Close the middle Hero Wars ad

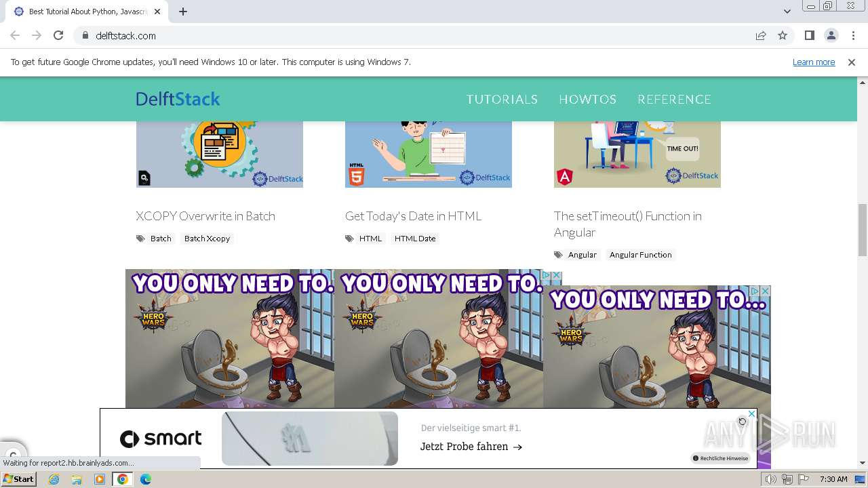click(557, 275)
